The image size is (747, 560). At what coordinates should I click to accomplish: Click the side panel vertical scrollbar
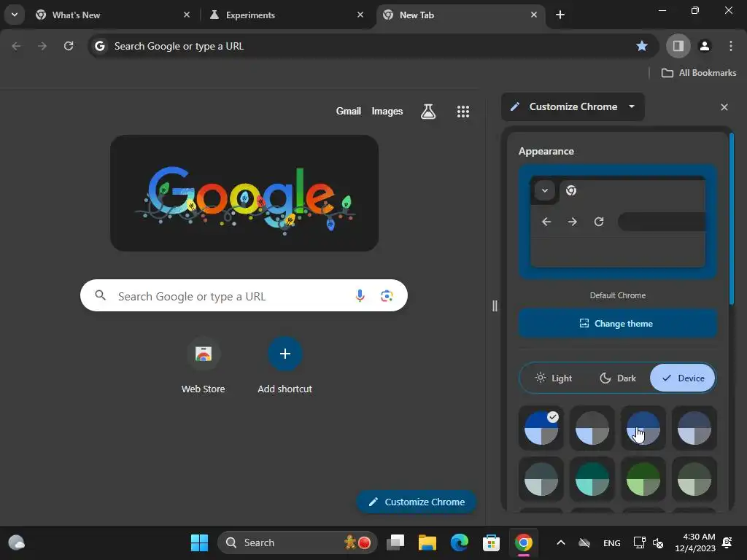click(732, 219)
